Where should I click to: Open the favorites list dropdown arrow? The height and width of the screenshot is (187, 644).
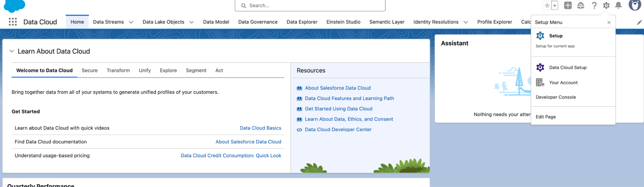(x=555, y=5)
